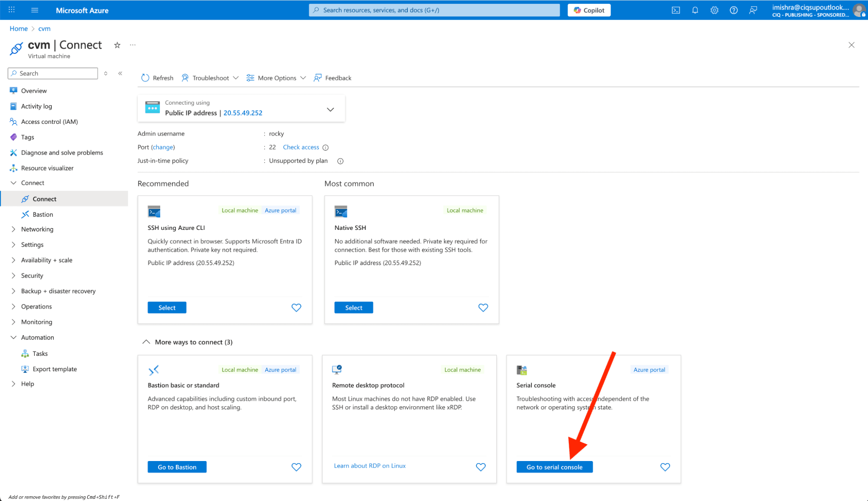The width and height of the screenshot is (868, 501).
Task: Open portal settings gear
Action: [x=714, y=10]
